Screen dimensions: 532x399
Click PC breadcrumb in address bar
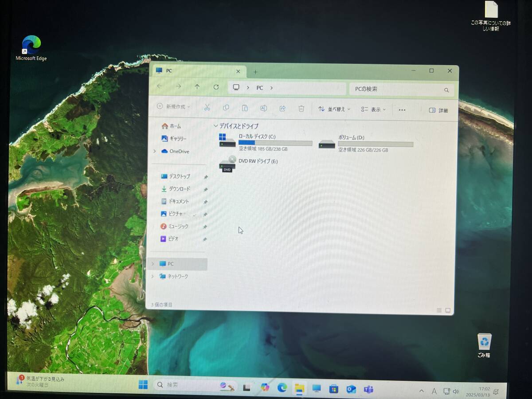(260, 88)
